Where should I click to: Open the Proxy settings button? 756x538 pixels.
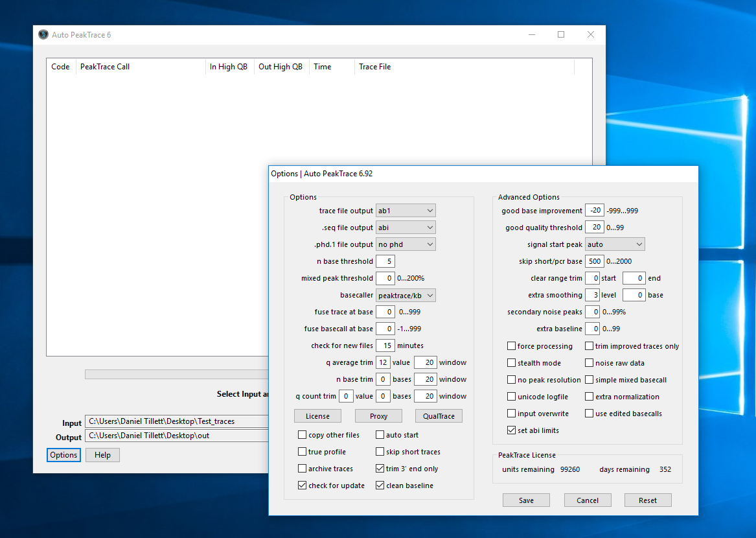coord(378,416)
